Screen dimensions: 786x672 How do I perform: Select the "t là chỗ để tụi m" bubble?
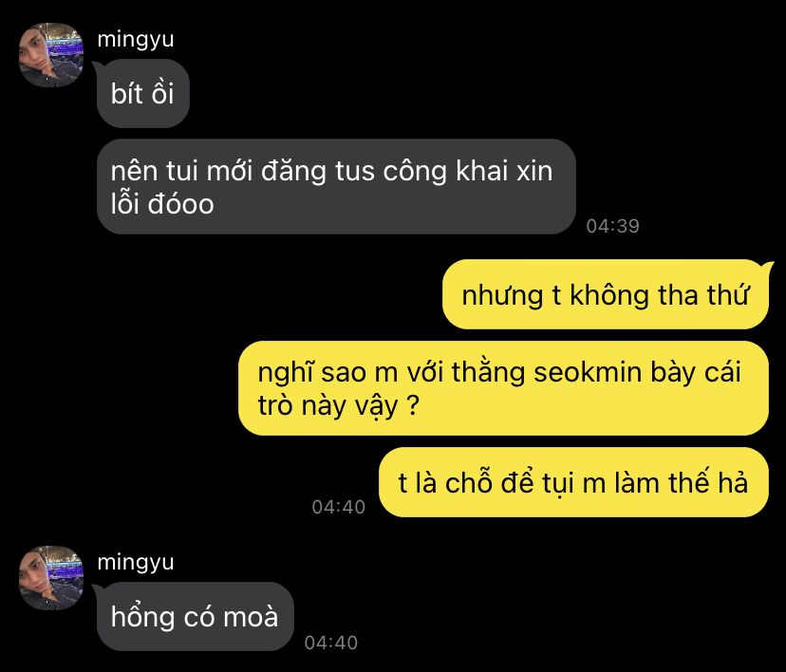point(573,482)
